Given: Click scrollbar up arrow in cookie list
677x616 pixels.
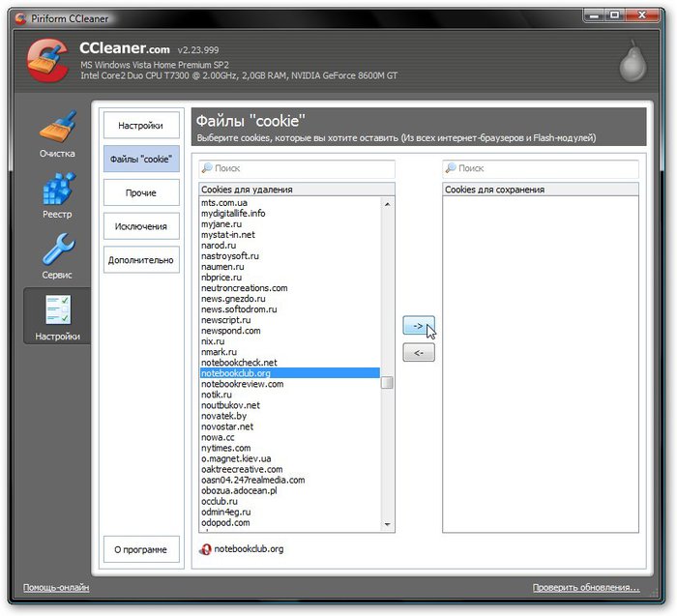Looking at the screenshot, I should [387, 204].
